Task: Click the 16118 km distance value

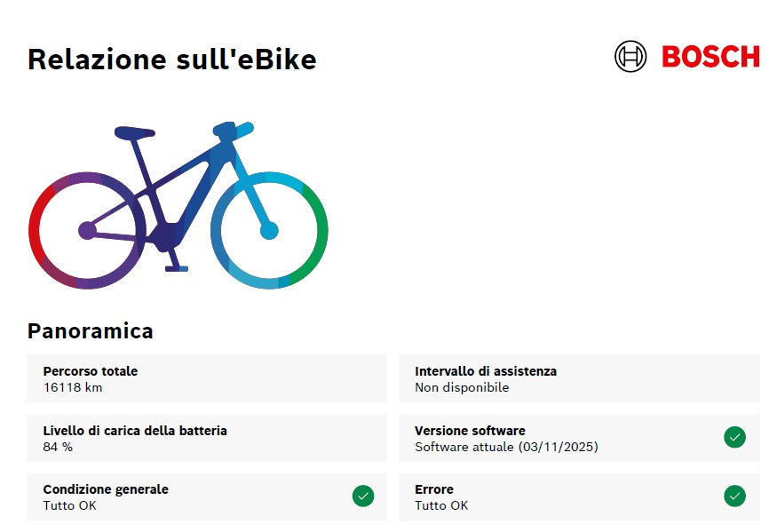Action: (74, 387)
